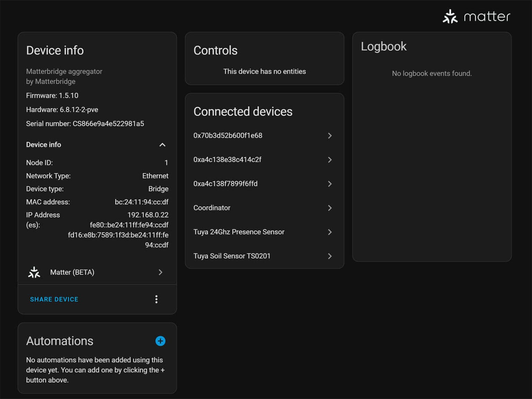
Task: Click the firmware version 1.5.10 text
Action: (52, 95)
